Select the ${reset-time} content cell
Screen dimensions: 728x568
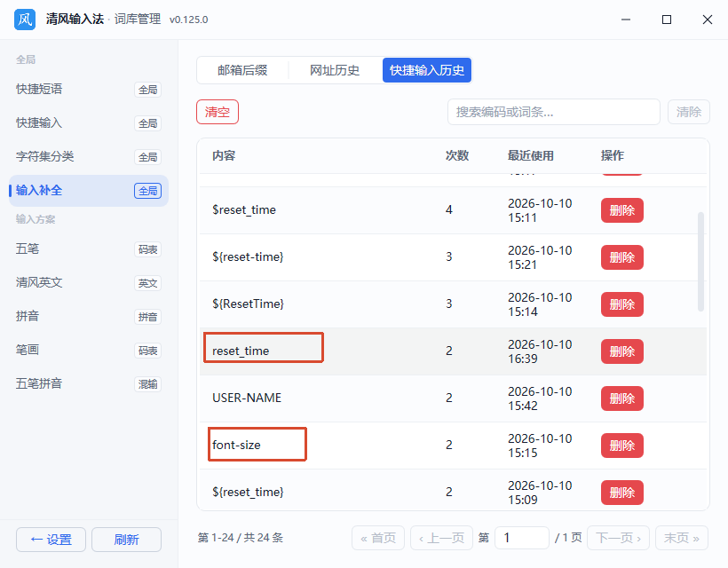[x=248, y=257]
